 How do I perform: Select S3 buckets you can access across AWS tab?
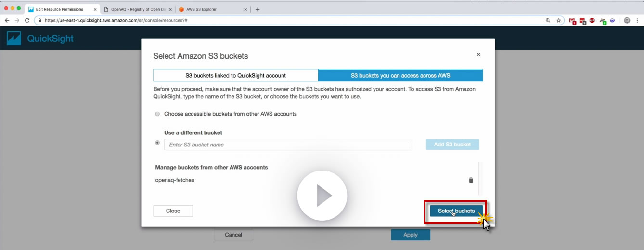click(400, 75)
